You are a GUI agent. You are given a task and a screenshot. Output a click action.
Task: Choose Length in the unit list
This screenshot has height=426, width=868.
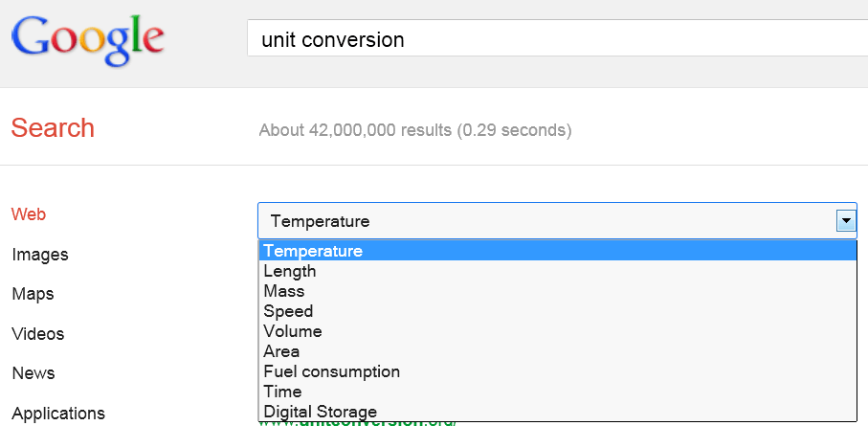point(290,271)
